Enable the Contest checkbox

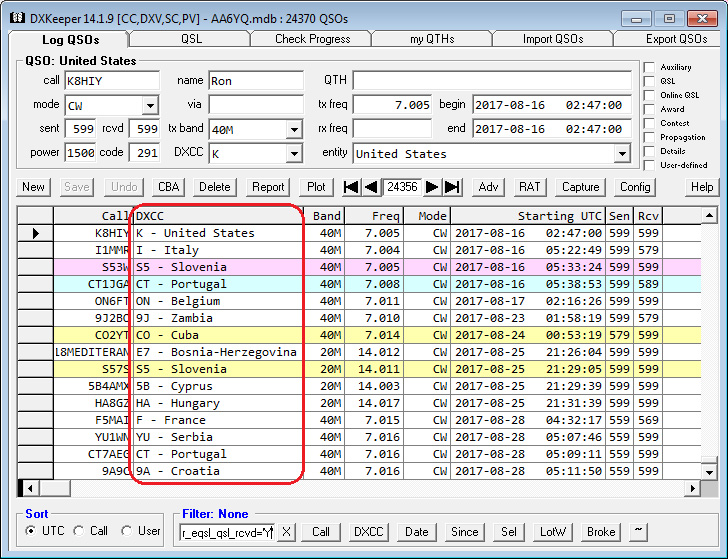click(649, 124)
